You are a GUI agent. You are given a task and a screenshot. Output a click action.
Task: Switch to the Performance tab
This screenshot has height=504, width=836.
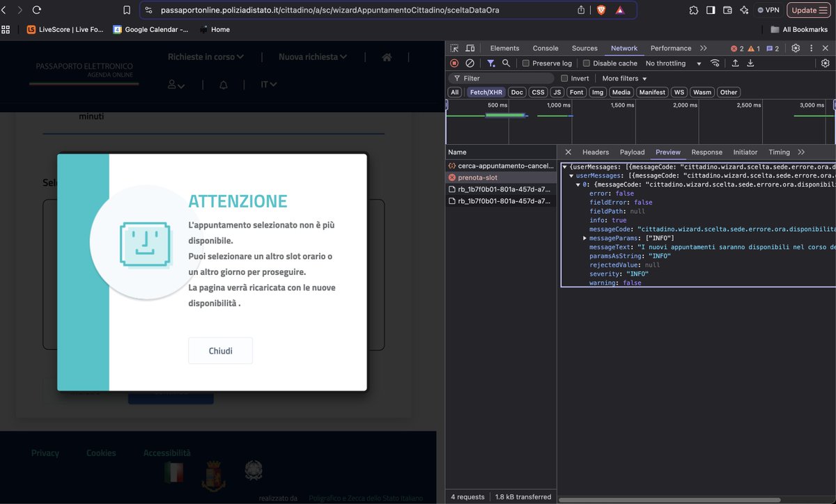click(x=671, y=48)
